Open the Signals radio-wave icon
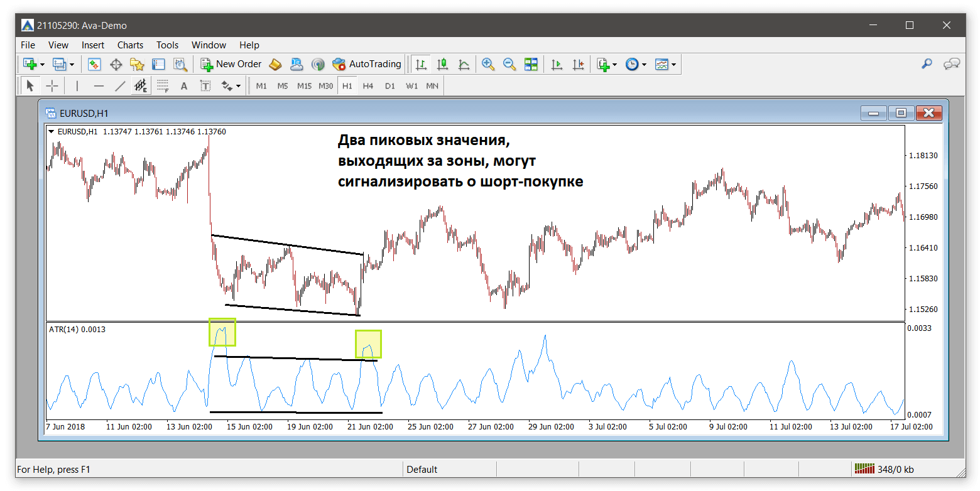This screenshot has width=980, height=491. [318, 64]
